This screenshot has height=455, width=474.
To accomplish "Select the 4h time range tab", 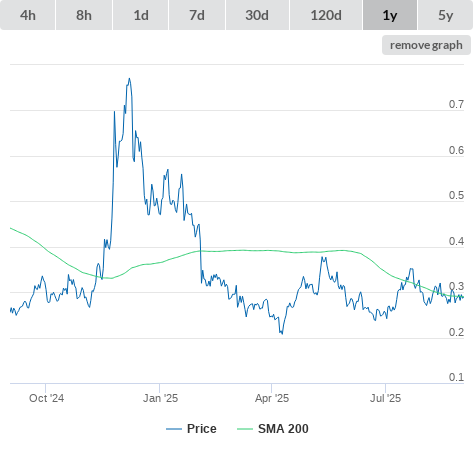I will (28, 15).
